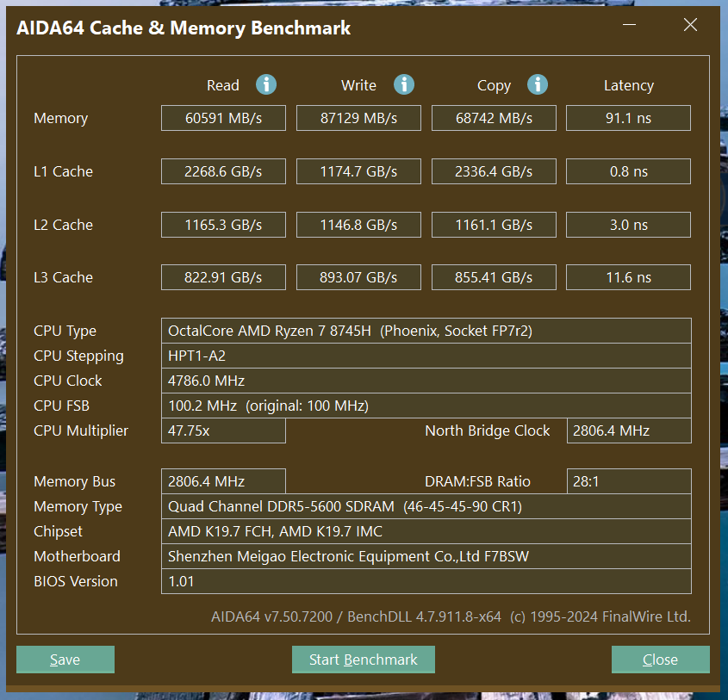Click the info icon next to Write
This screenshot has height=700, width=728.
pos(404,85)
